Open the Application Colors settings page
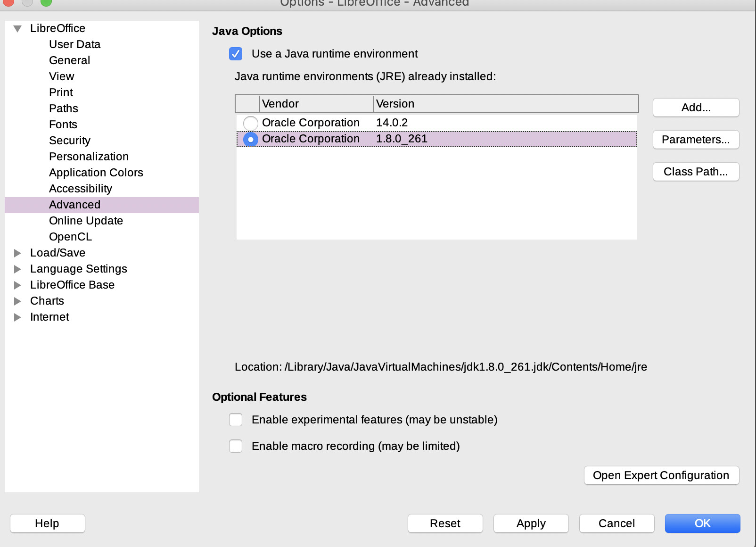 coord(96,172)
